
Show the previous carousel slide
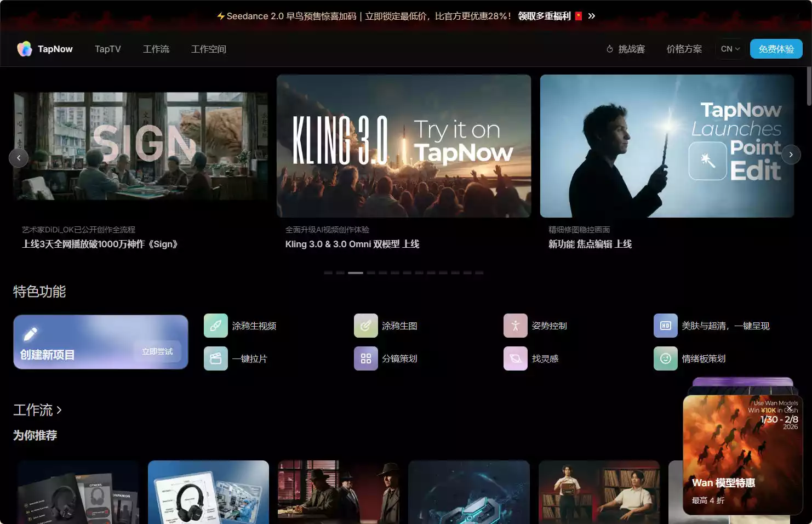click(x=19, y=158)
